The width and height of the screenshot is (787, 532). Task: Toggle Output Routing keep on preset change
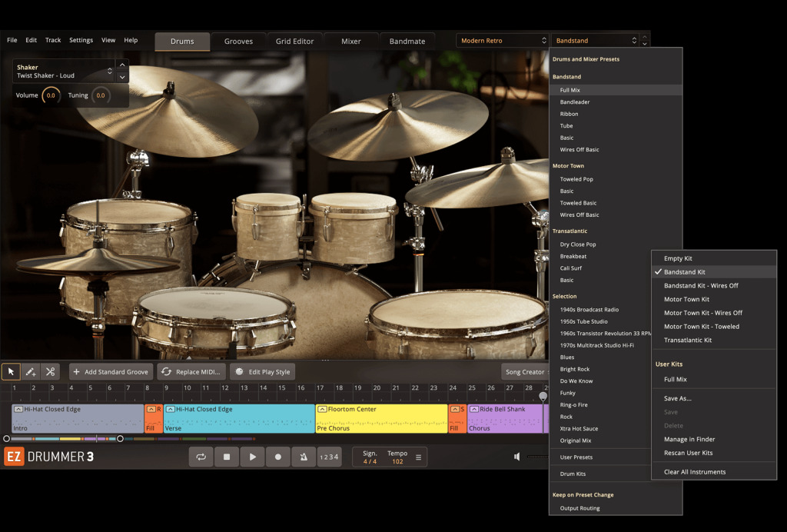coord(616,508)
